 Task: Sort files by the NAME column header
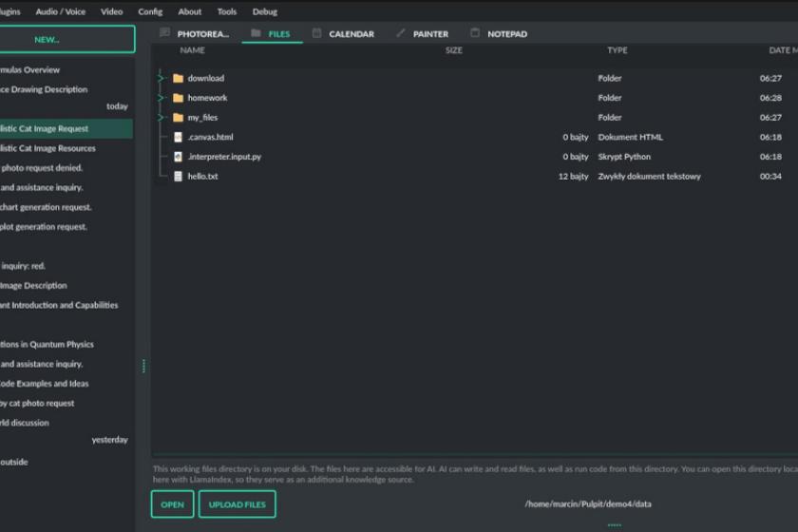click(x=192, y=50)
